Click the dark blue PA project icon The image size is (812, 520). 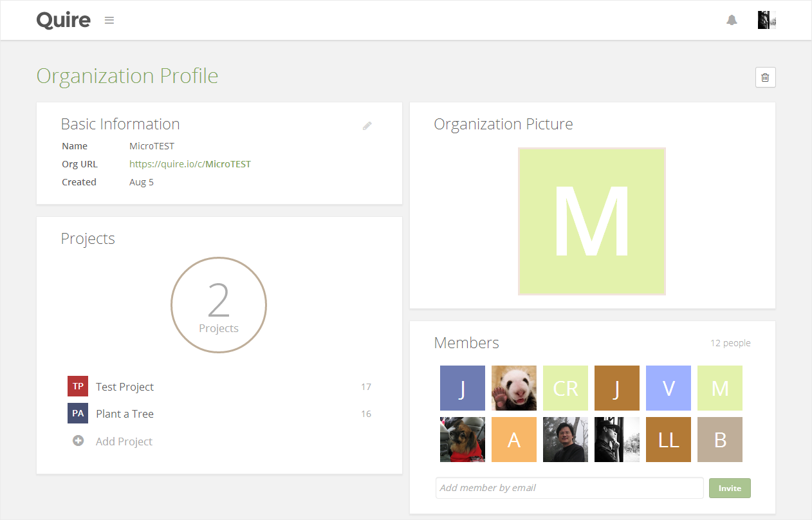tap(78, 413)
